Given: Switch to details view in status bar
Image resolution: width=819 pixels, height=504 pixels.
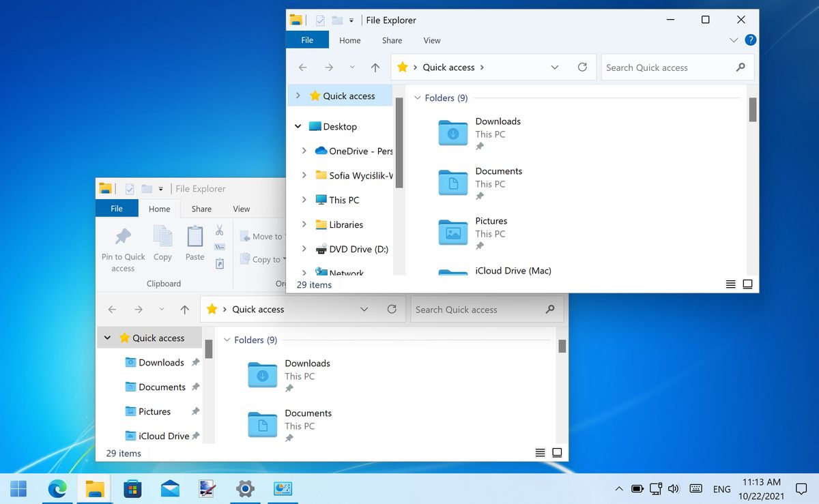Looking at the screenshot, I should coord(540,452).
